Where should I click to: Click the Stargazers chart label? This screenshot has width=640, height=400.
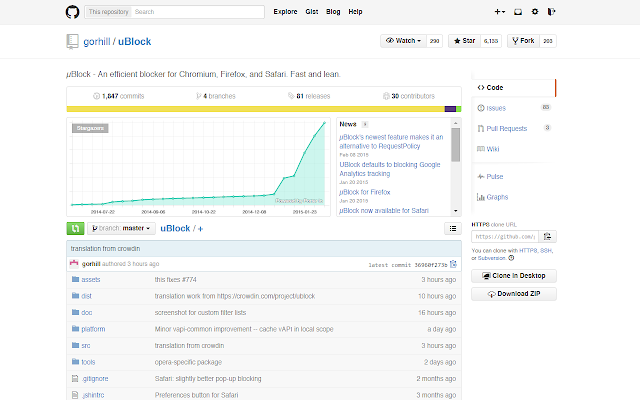point(90,128)
